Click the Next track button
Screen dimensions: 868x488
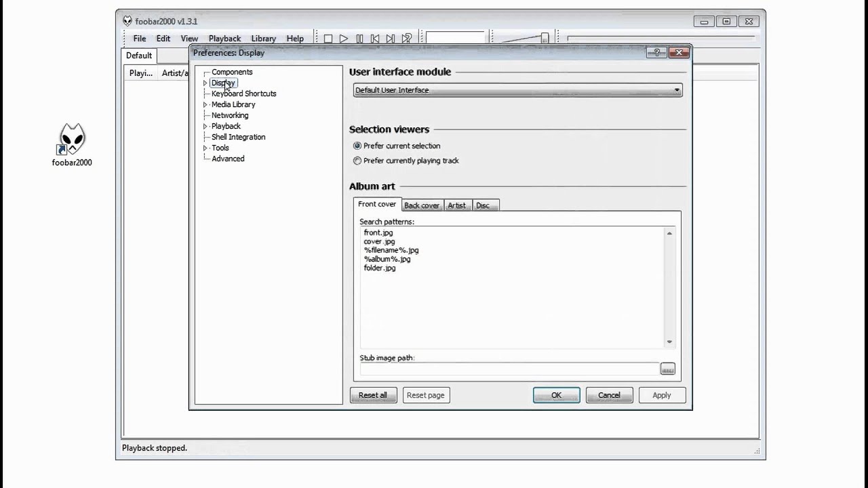coord(391,39)
